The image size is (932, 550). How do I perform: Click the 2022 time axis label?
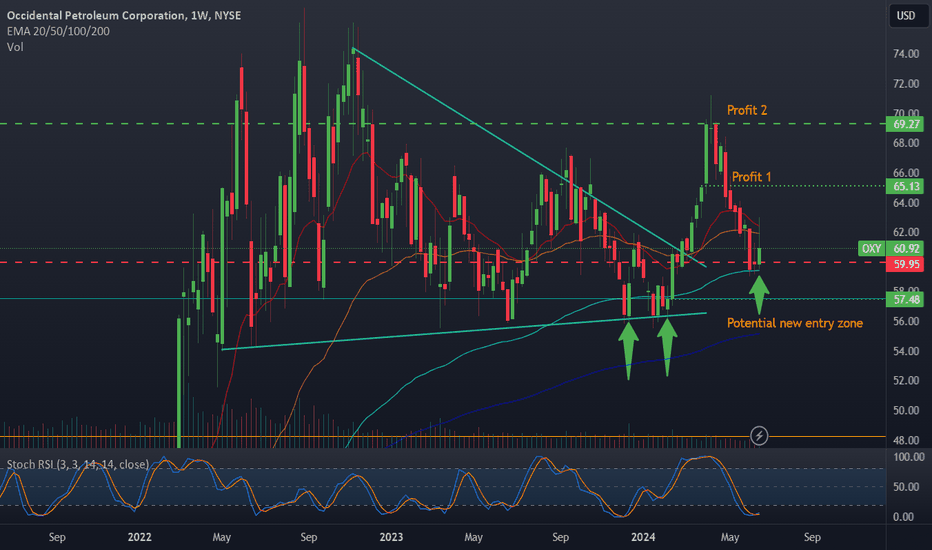pos(140,537)
